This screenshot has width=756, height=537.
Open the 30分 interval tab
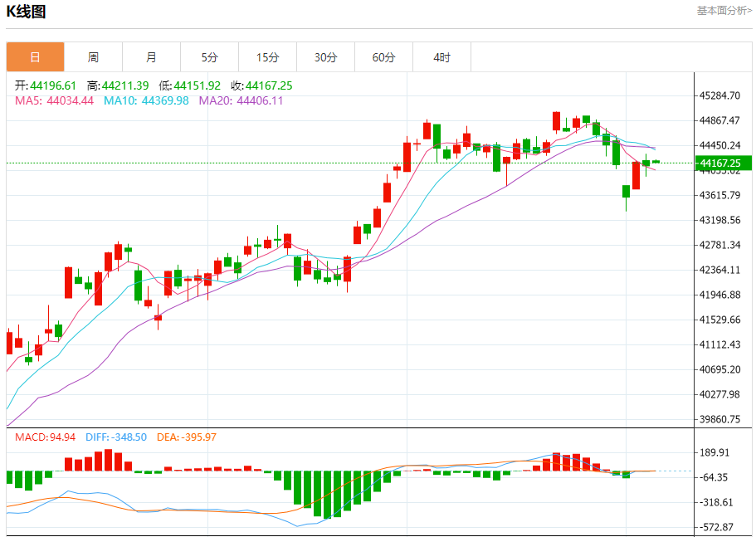[x=326, y=57]
